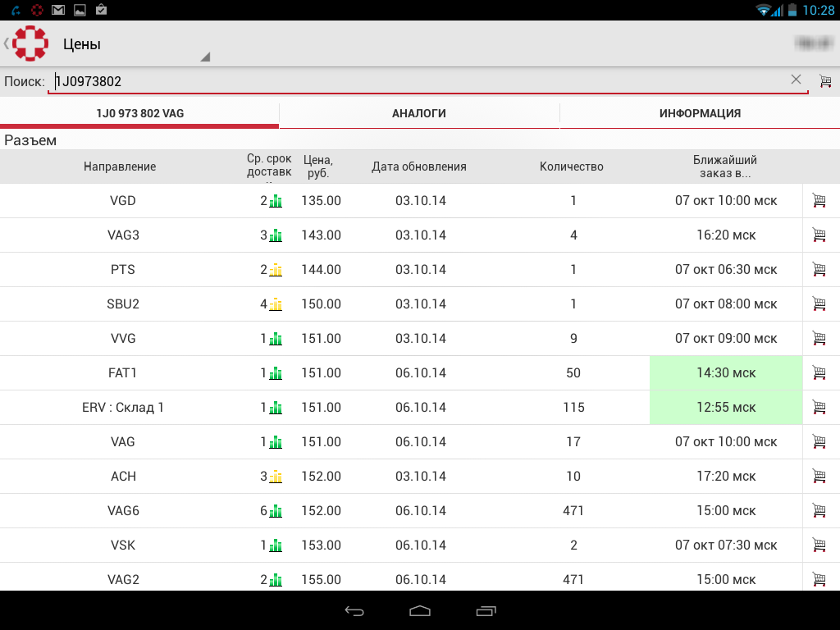
Task: Sort by Цена, руб. column header
Action: tap(318, 167)
